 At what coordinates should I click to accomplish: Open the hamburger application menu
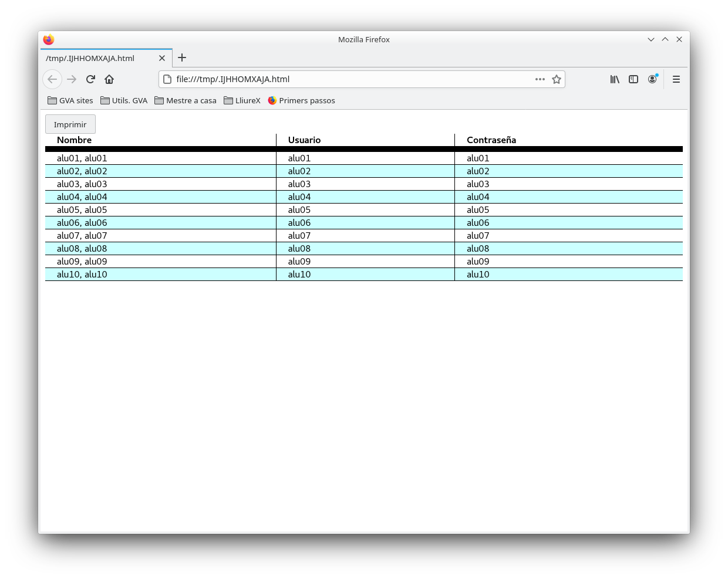(676, 79)
